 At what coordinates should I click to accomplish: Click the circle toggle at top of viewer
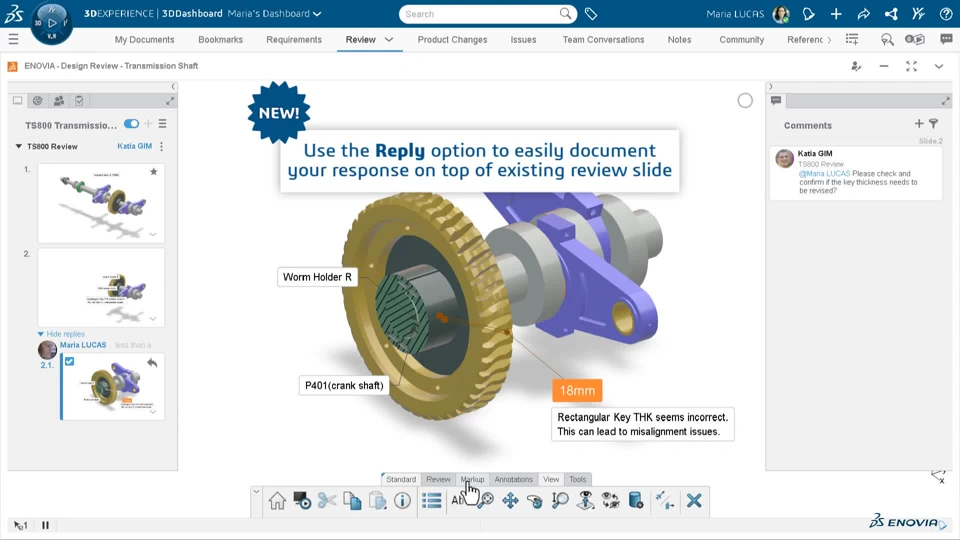pos(745,100)
